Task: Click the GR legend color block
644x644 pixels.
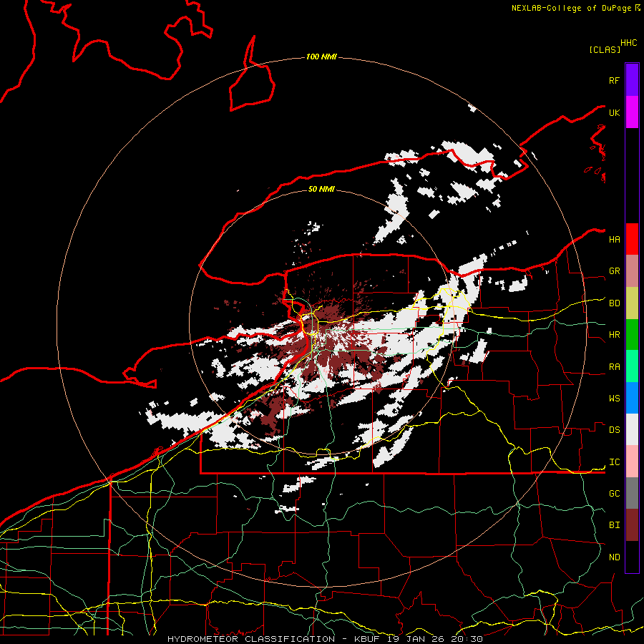Action: pos(632,271)
